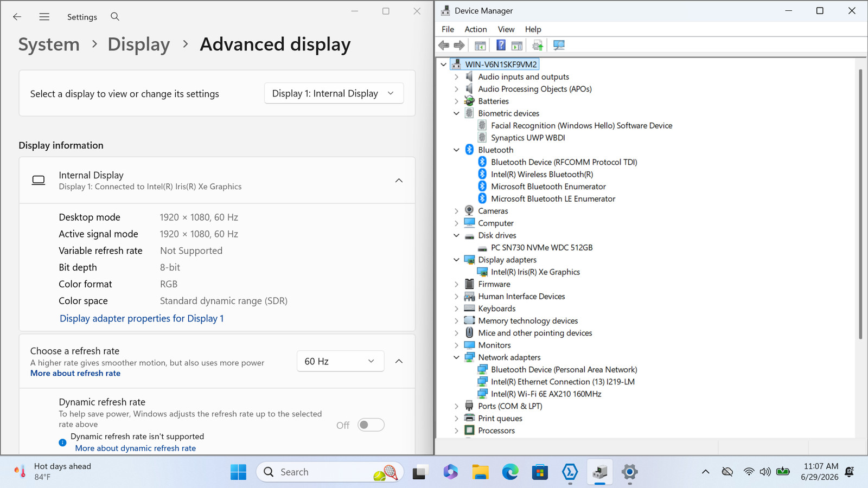The height and width of the screenshot is (488, 868).
Task: Select Bluetooth Device (RFCOMM Protocol TDI)
Action: click(564, 162)
